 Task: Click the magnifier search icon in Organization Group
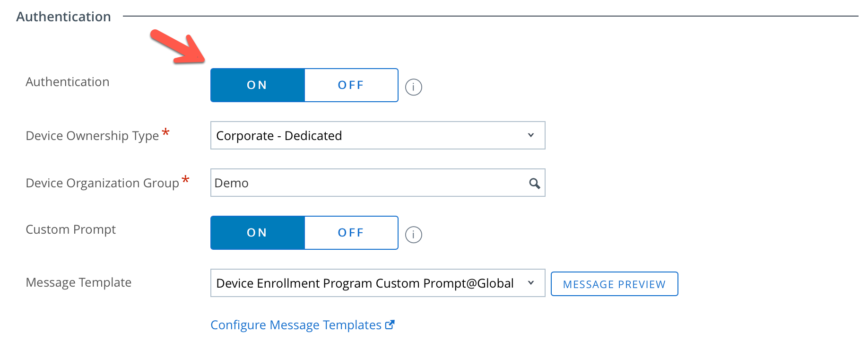534,183
